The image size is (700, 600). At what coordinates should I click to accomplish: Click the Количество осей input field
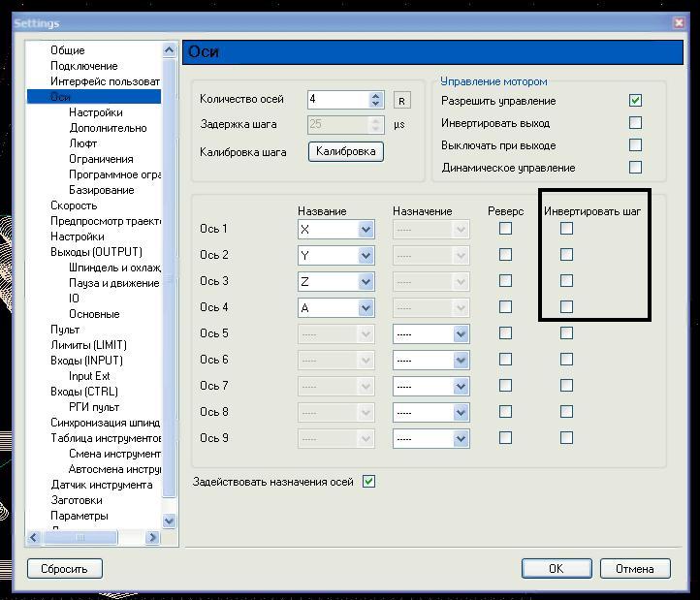338,100
